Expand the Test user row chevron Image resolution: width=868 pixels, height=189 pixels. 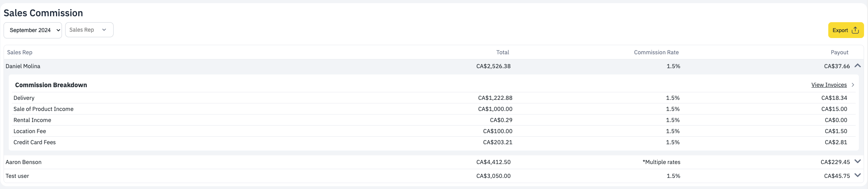click(857, 175)
